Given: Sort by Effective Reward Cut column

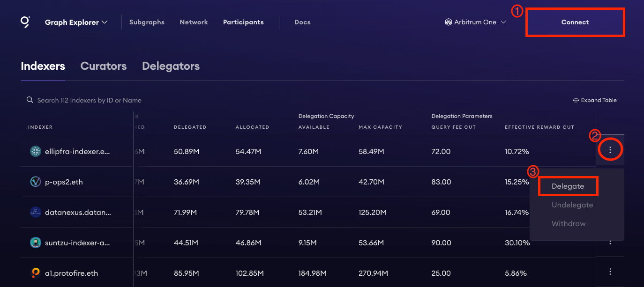Looking at the screenshot, I should point(539,127).
